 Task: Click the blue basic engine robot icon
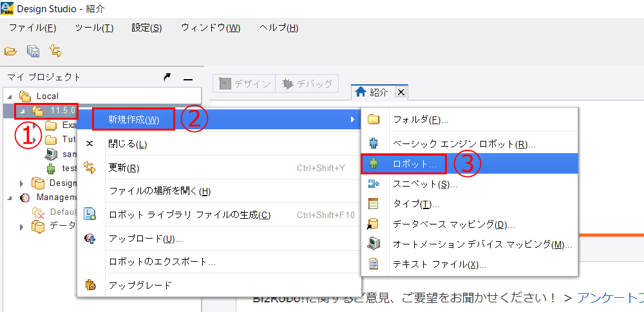pyautogui.click(x=374, y=143)
